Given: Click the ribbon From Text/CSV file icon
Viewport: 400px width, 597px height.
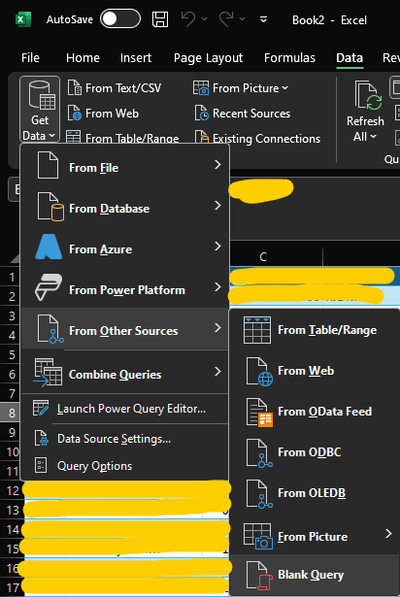Looking at the screenshot, I should click(74, 88).
